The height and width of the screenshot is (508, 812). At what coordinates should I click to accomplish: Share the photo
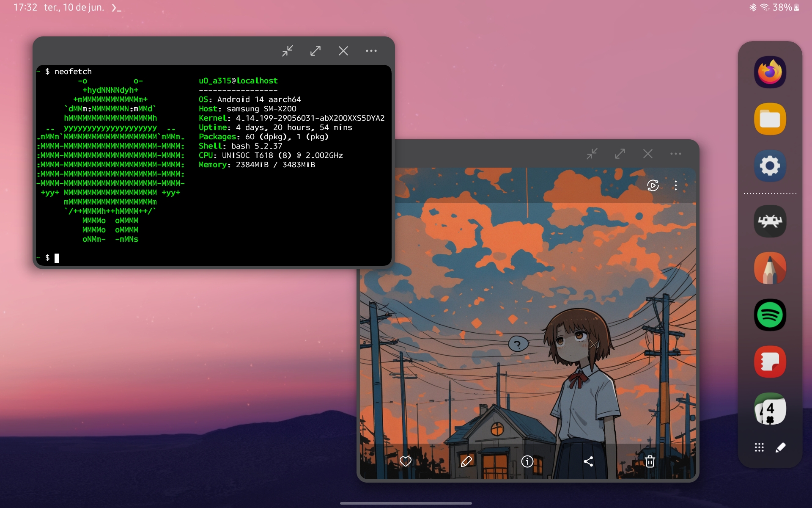588,461
